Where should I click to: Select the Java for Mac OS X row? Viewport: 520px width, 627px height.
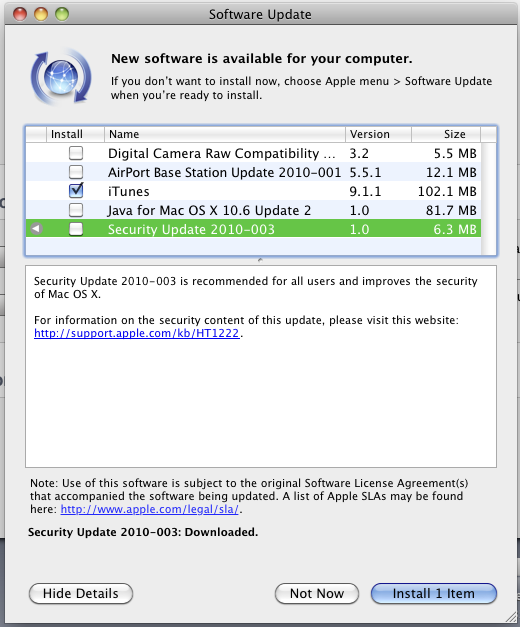(254, 210)
